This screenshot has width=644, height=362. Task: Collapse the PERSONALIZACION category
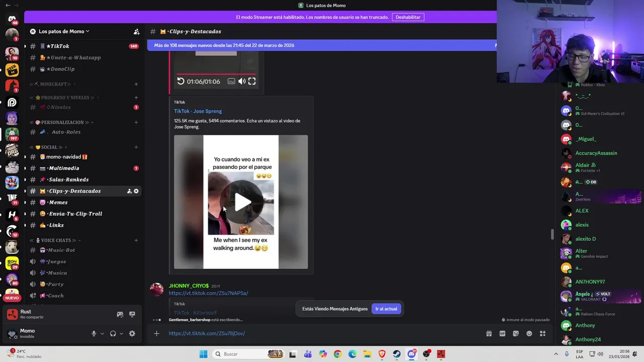(x=61, y=122)
